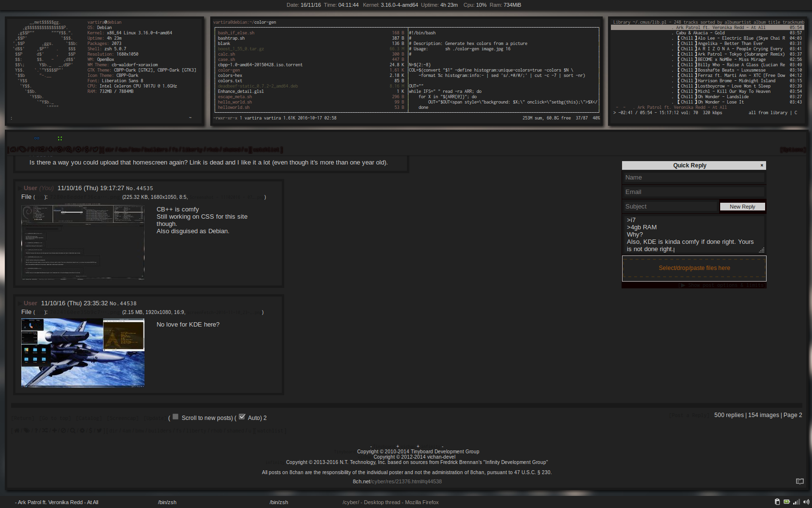Viewport: 812px width, 508px height.
Task: Expand post menu arrow for post No. 44538
Action: [19, 303]
